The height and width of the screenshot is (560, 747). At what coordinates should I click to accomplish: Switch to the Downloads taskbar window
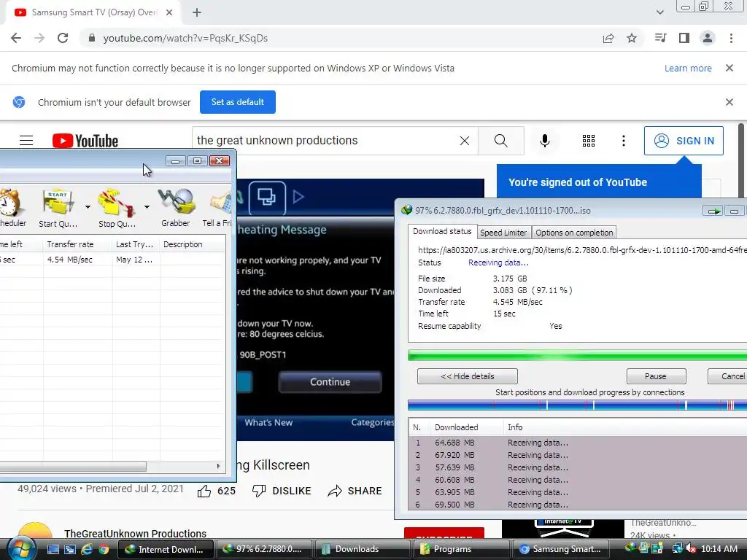[362, 549]
